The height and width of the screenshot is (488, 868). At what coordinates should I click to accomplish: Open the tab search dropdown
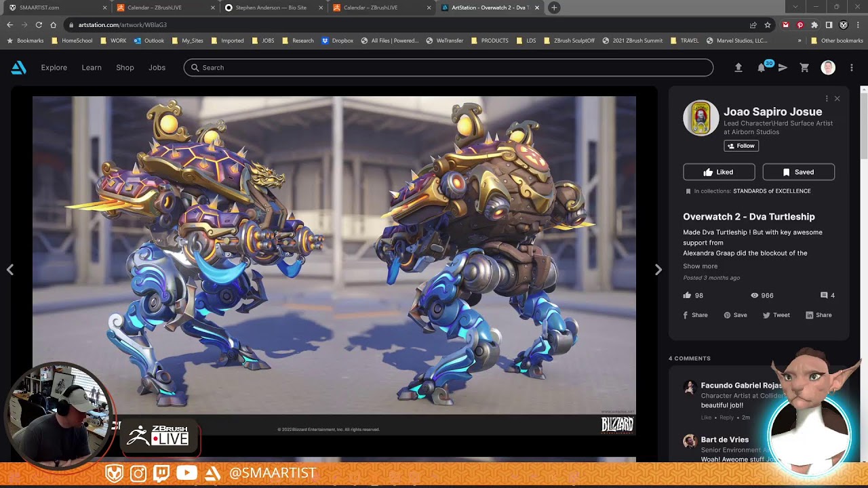click(x=795, y=7)
